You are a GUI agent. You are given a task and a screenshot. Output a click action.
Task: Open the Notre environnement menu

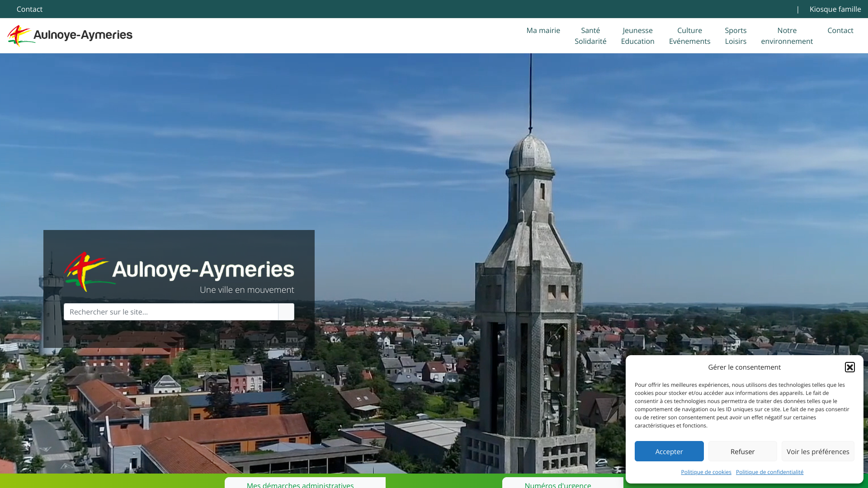point(787,36)
